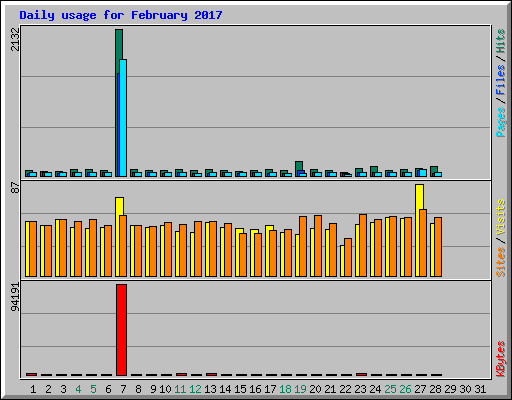Click the 'Visits' legend label
Image resolution: width=512 pixels, height=400 pixels.
tap(501, 217)
